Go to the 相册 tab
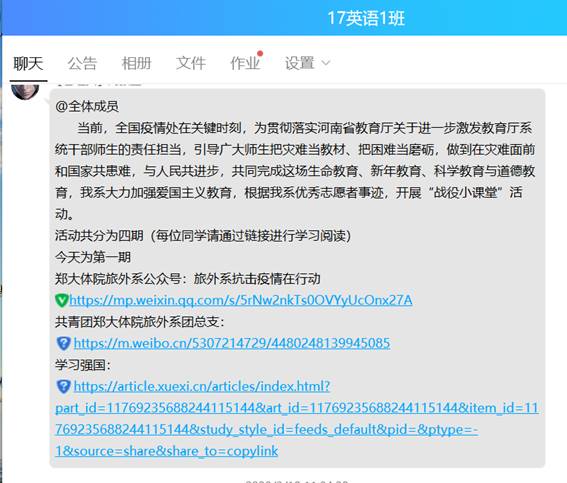This screenshot has height=483, width=567. [x=136, y=63]
